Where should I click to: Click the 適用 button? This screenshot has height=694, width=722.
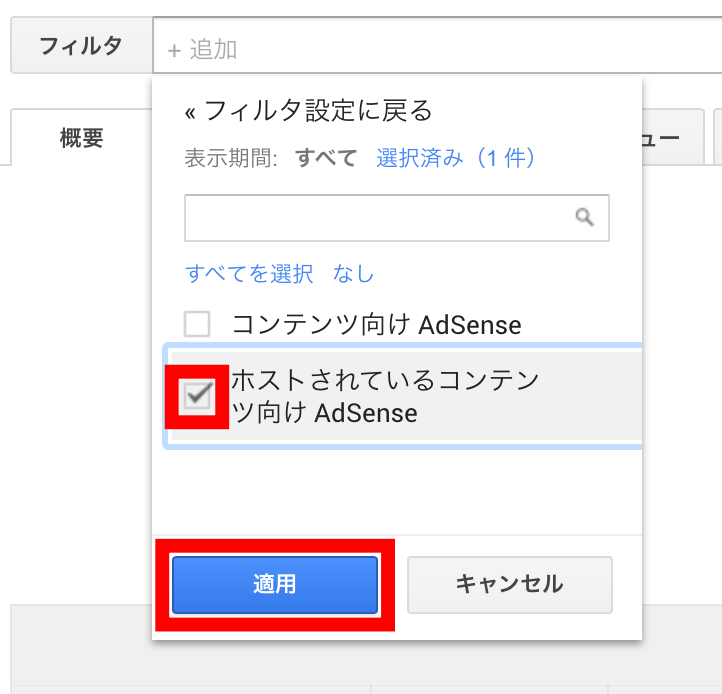tap(275, 584)
